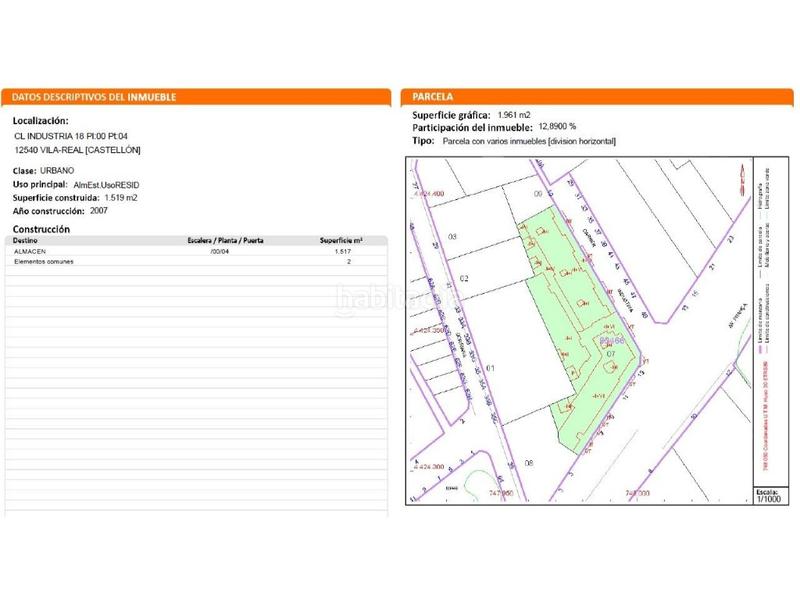Click the habitaclia watermark logo

pyautogui.click(x=385, y=298)
